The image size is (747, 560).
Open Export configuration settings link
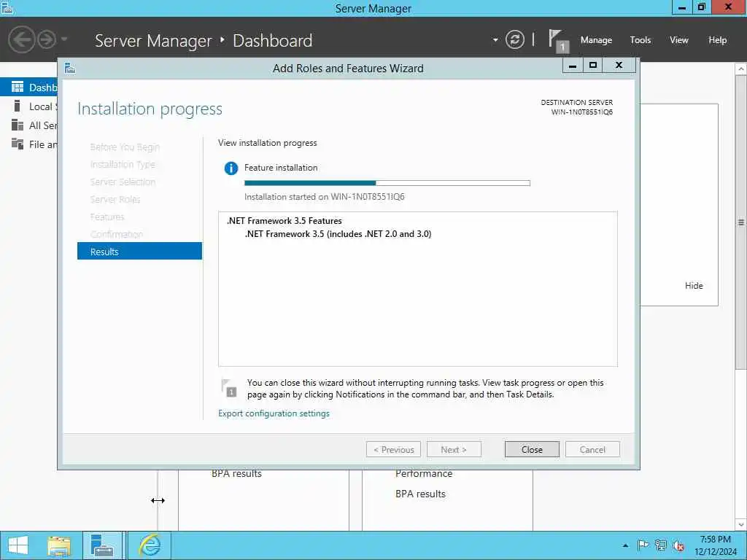point(274,413)
